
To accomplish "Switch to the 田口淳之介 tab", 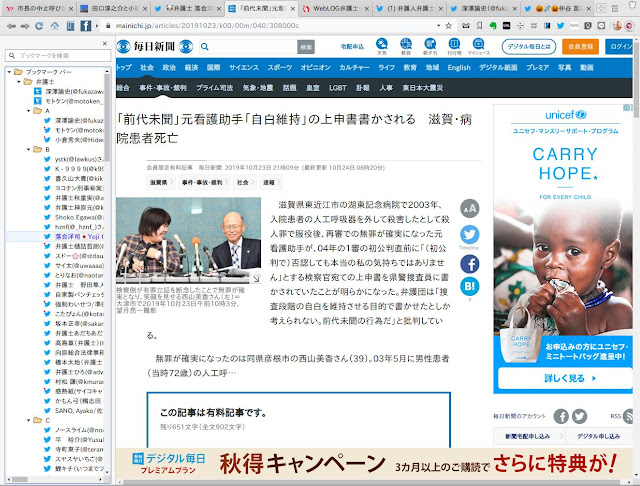I will tap(114, 8).
